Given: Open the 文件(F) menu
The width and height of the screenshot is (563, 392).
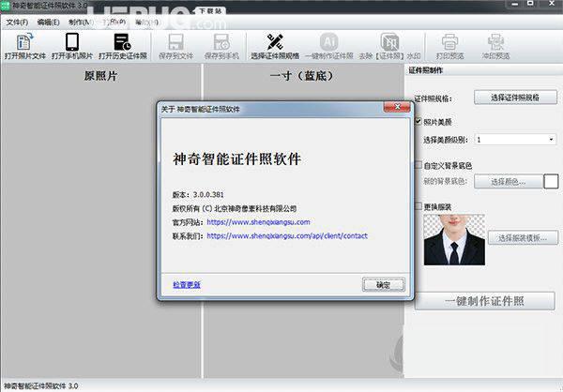Looking at the screenshot, I should pyautogui.click(x=17, y=23).
